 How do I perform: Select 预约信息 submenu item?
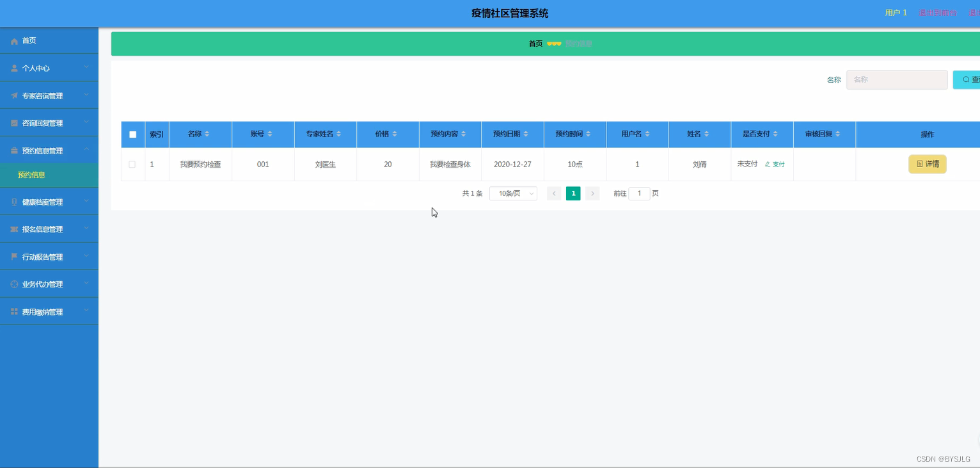pos(31,175)
